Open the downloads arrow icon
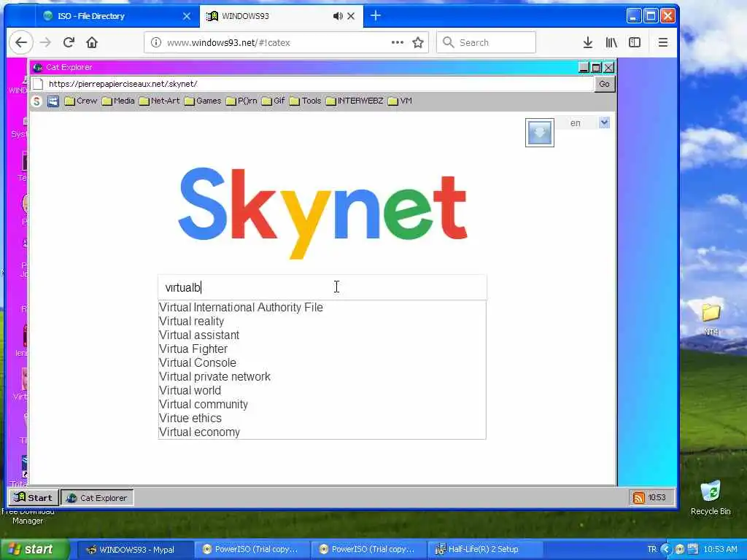The image size is (747, 560). pos(588,42)
